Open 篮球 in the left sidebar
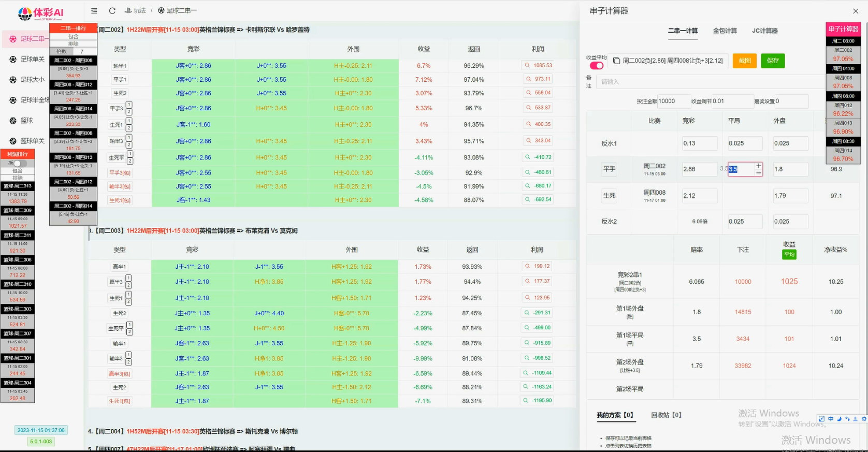The height and width of the screenshot is (452, 868). [x=26, y=121]
